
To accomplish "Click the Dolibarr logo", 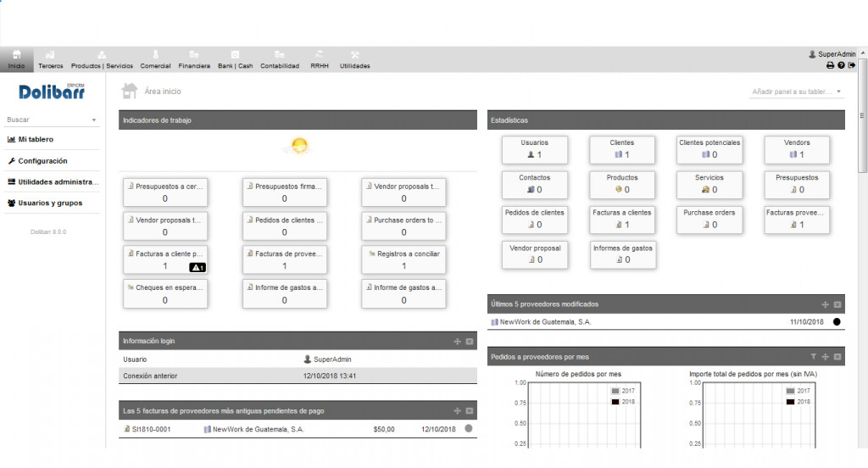I will (x=52, y=92).
